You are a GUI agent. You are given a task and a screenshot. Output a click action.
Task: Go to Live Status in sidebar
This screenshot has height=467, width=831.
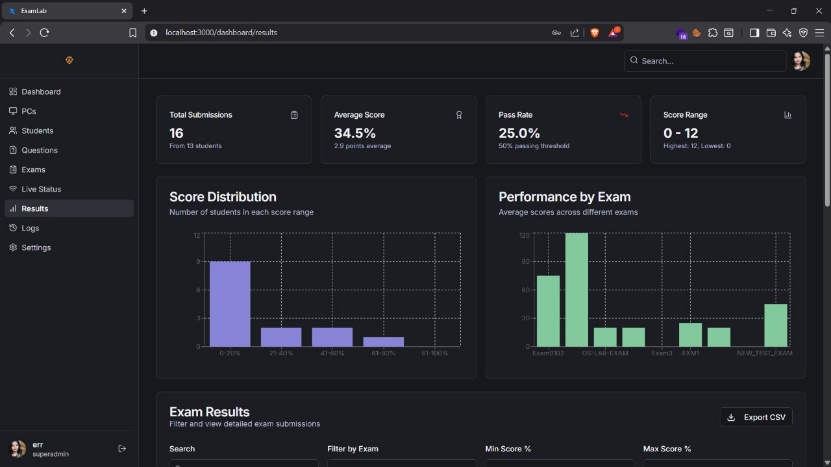click(41, 189)
